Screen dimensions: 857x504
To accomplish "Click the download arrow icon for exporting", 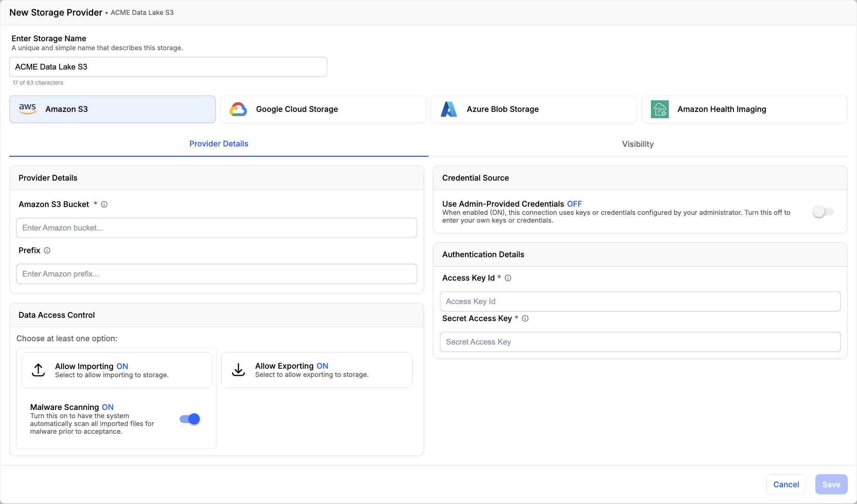I will click(x=238, y=370).
